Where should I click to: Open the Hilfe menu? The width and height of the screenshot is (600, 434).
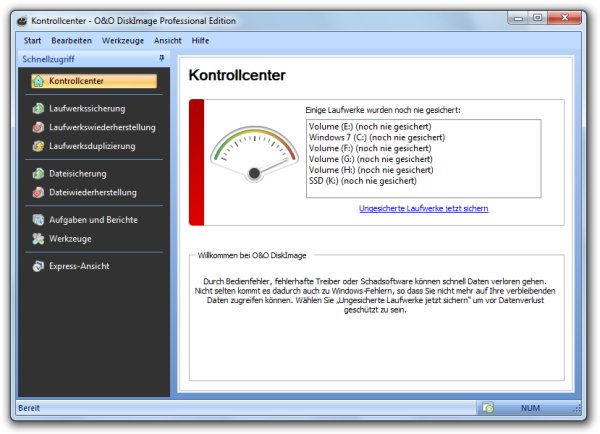click(200, 41)
